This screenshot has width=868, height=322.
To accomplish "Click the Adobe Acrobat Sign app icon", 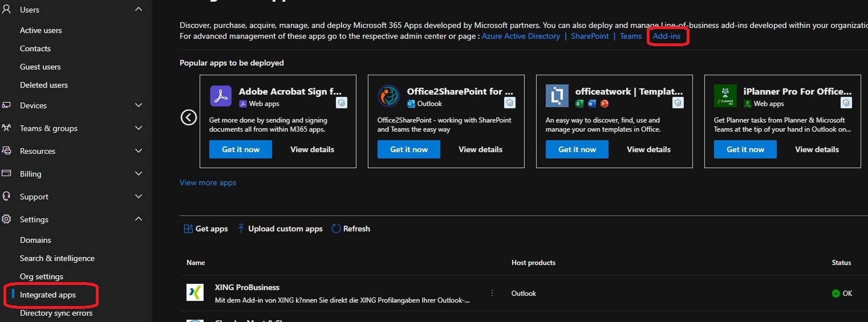I will (x=220, y=96).
